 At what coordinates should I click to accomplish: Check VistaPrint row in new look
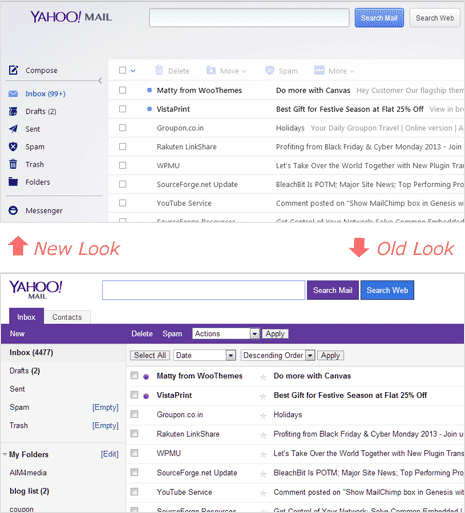click(123, 109)
